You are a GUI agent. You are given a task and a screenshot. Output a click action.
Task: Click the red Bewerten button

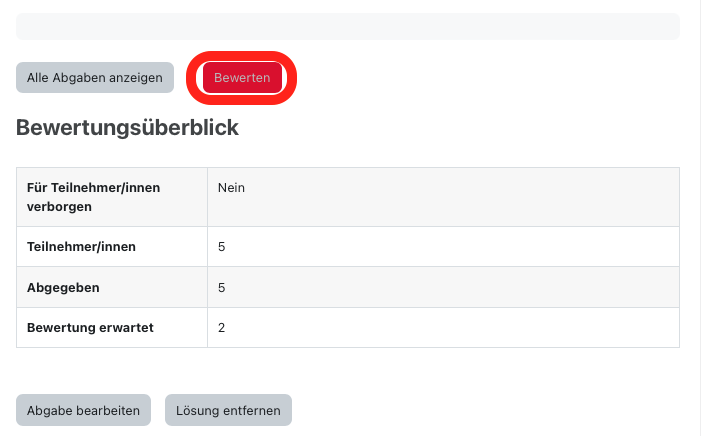click(242, 78)
